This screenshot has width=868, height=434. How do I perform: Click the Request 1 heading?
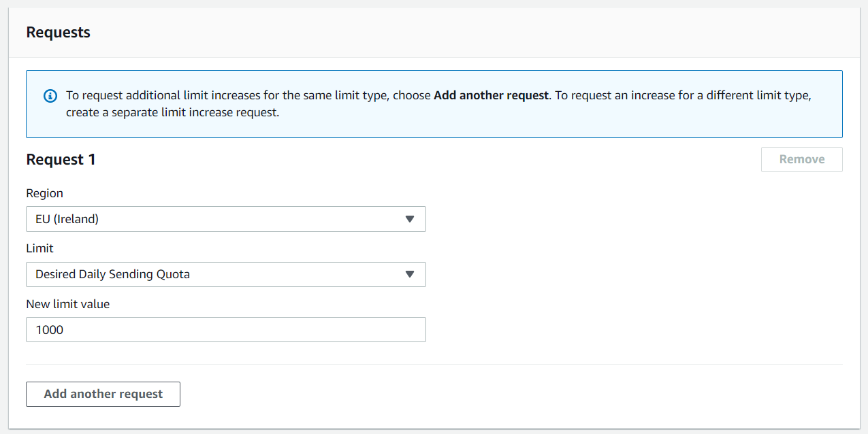pyautogui.click(x=61, y=159)
